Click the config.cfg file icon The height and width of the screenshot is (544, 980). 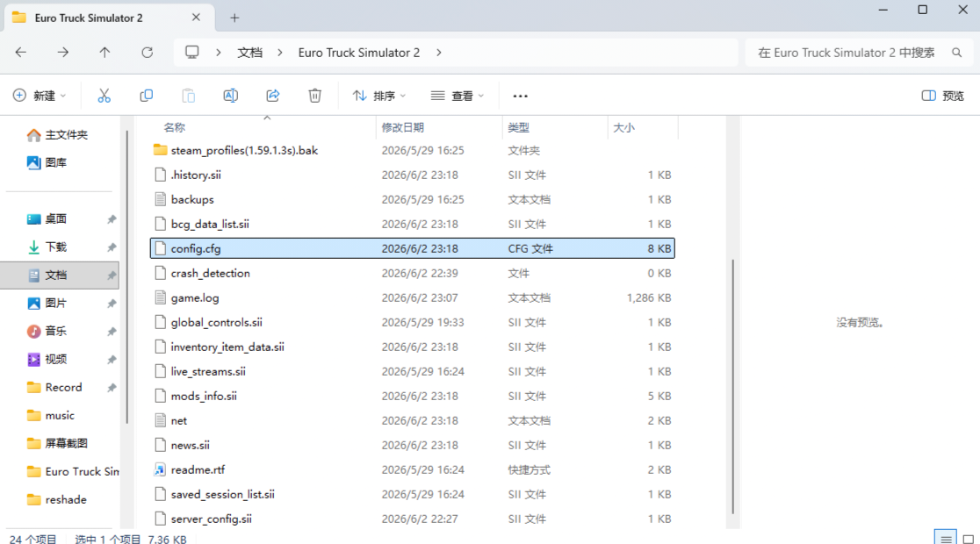(161, 248)
